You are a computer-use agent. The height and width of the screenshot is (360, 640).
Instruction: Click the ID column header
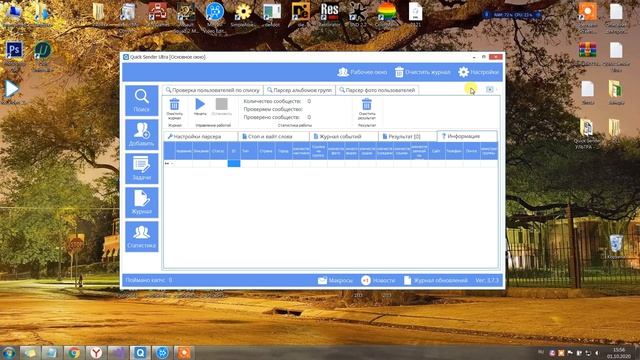click(234, 151)
